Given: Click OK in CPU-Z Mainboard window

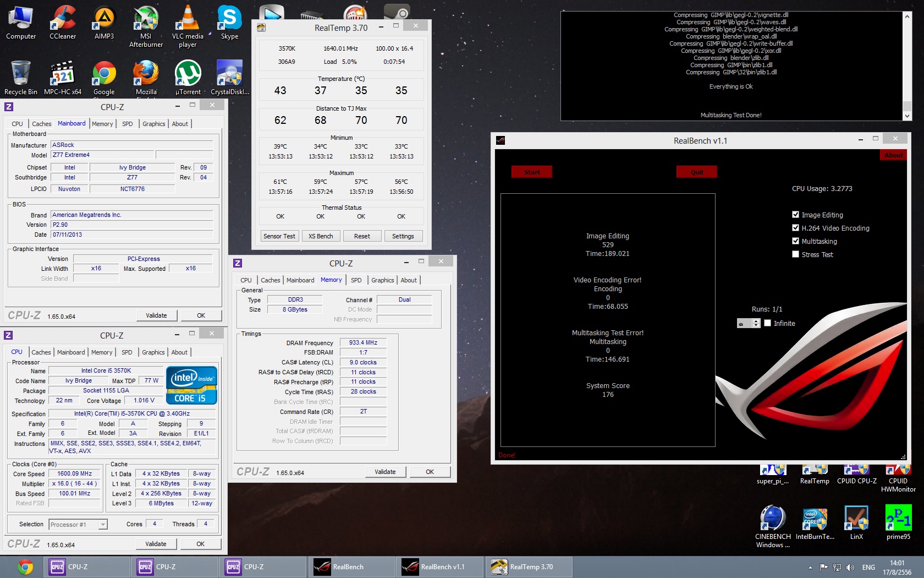Looking at the screenshot, I should tap(201, 315).
